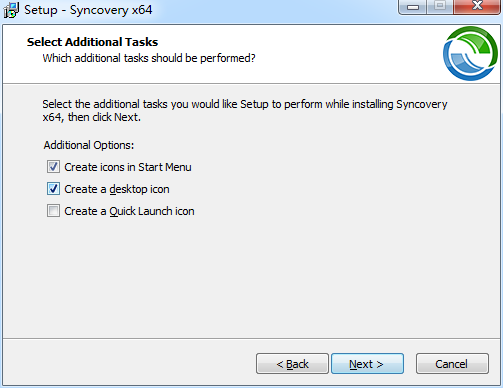This screenshot has height=388, width=503.
Task: Click the 'Select Additional Tasks' heading
Action: 92,42
